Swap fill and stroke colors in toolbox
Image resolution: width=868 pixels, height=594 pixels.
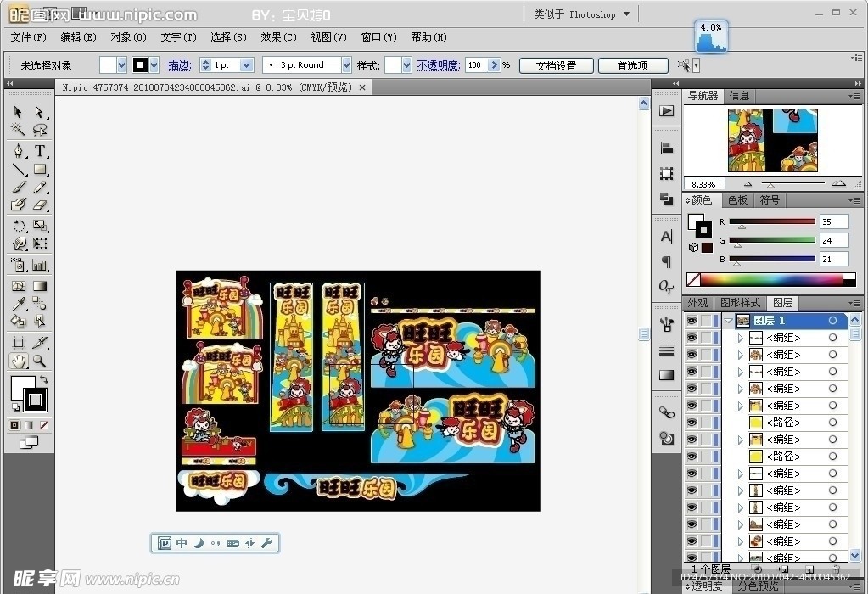44,380
